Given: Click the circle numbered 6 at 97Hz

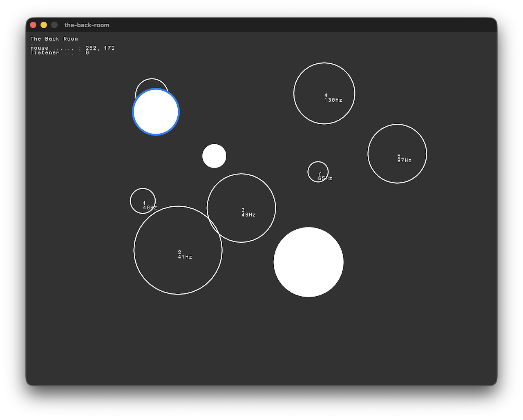Looking at the screenshot, I should point(397,154).
